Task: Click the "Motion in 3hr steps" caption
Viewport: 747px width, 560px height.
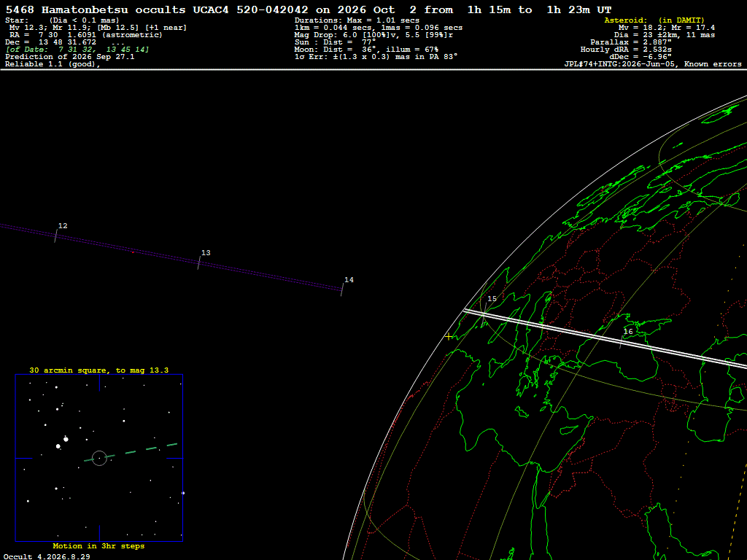Action: (x=98, y=545)
